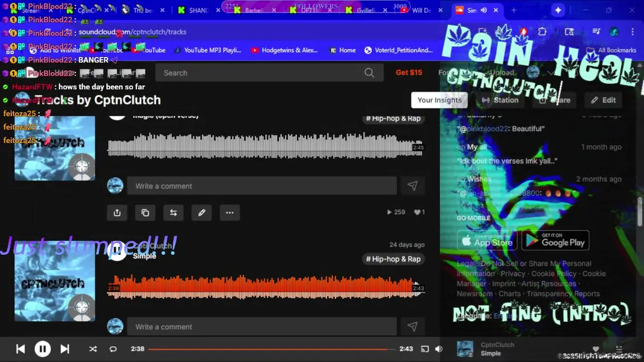Open the browser extensions puzzle icon
Image resolution: width=644 pixels, height=362 pixels.
click(x=542, y=32)
